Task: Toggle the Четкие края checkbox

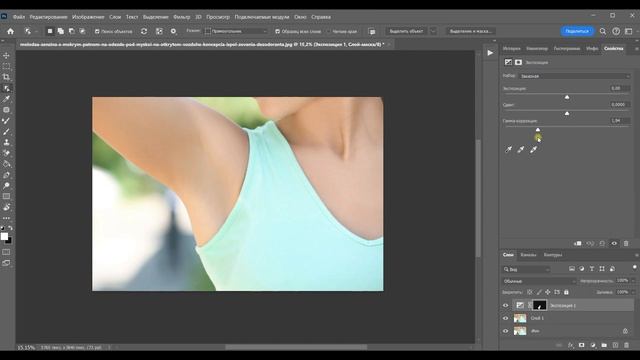Action: click(328, 31)
